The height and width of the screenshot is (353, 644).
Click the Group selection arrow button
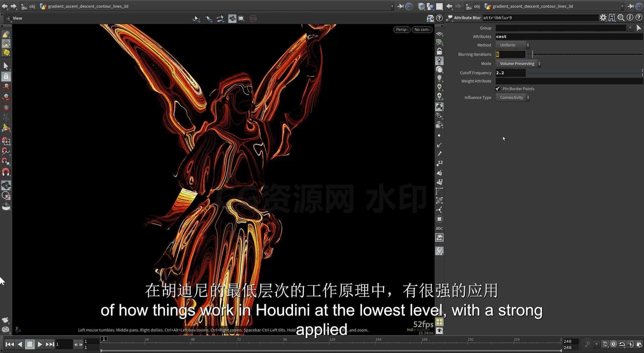pos(639,28)
